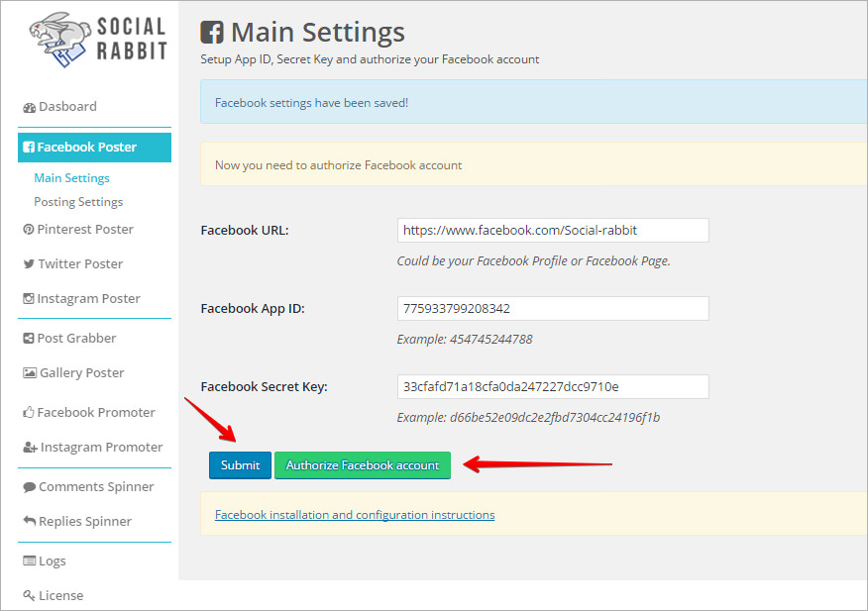This screenshot has width=868, height=611.
Task: Click the example secret key hint text
Action: [529, 417]
